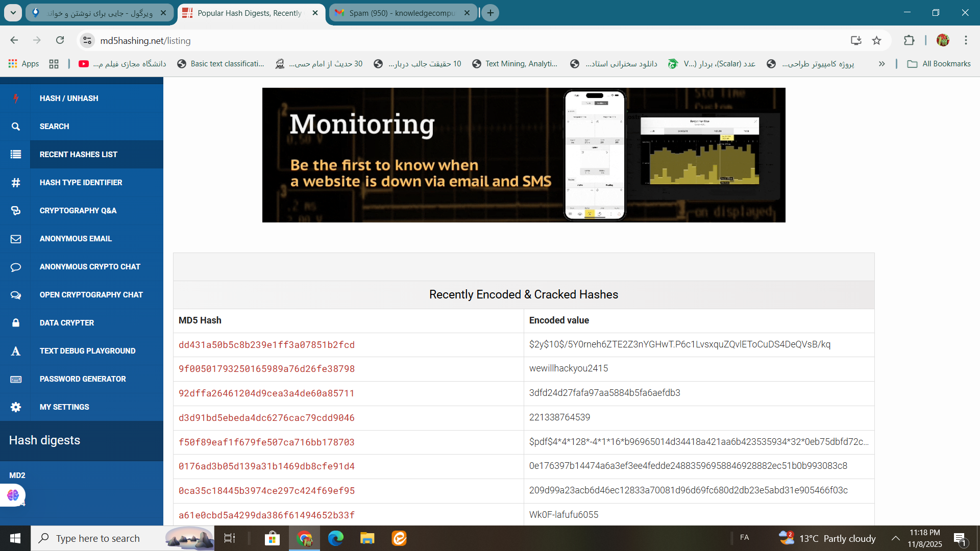980x551 pixels.
Task: Expand hidden bookmarks chevron
Action: click(881, 64)
